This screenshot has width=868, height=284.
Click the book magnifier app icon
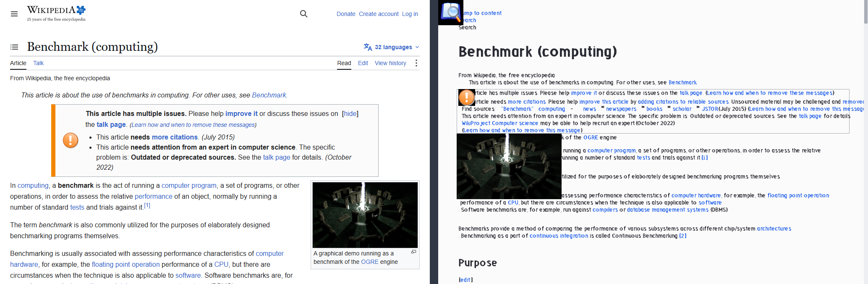[451, 13]
